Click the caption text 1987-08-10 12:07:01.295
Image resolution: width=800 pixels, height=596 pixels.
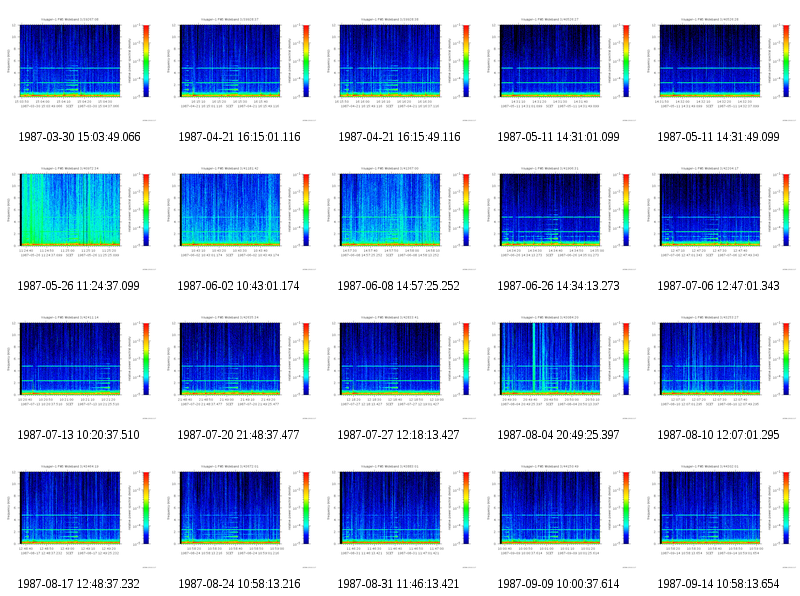coord(718,435)
